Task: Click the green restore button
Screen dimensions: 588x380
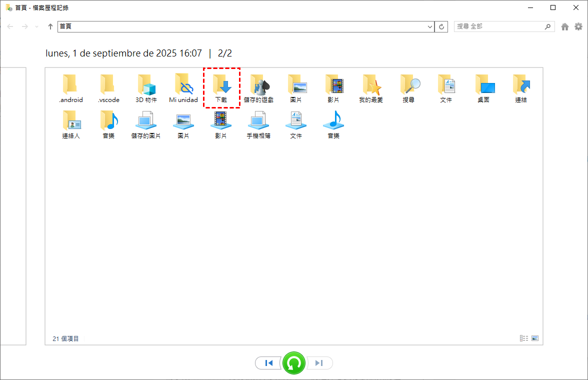Action: pyautogui.click(x=294, y=363)
